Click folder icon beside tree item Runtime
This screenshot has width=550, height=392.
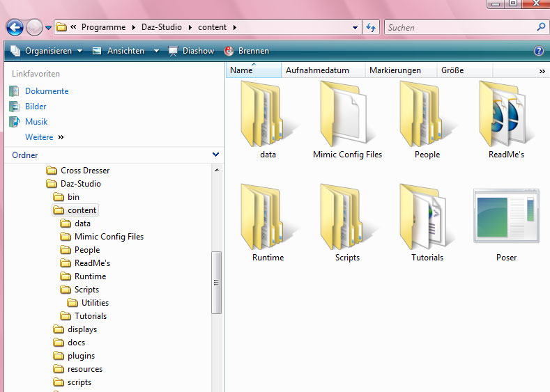(66, 276)
